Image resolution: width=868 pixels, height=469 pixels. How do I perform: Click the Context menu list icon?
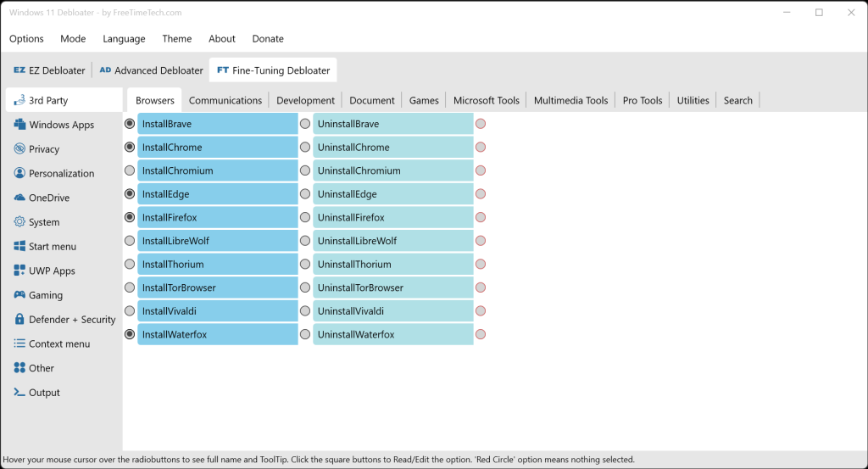[19, 343]
